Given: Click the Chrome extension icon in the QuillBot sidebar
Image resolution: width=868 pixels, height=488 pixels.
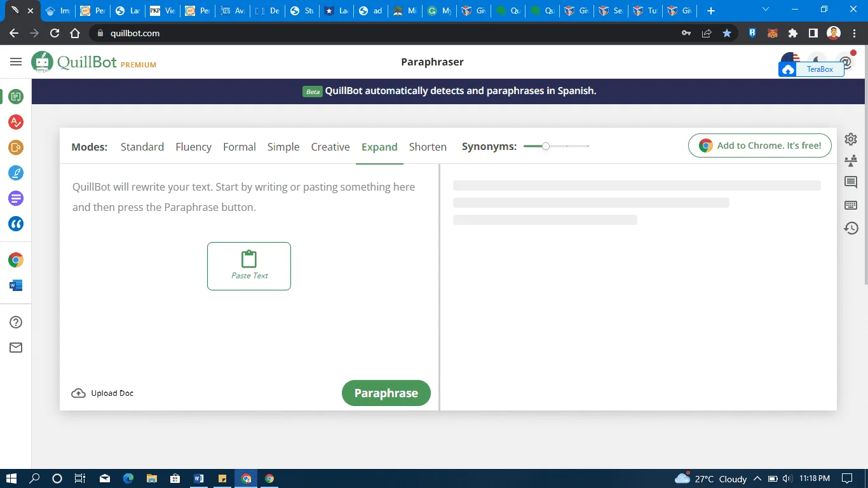Looking at the screenshot, I should [16, 260].
